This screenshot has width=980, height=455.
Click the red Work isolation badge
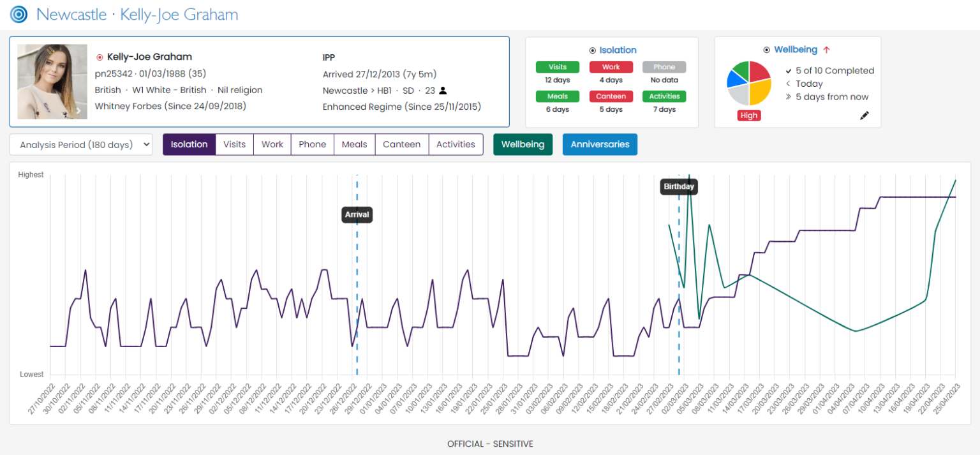pyautogui.click(x=611, y=67)
